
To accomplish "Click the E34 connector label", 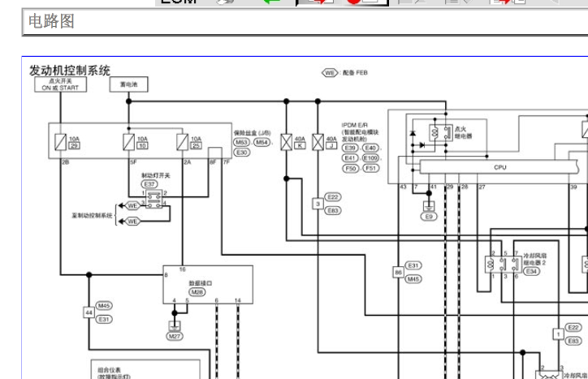I will 531,271.
